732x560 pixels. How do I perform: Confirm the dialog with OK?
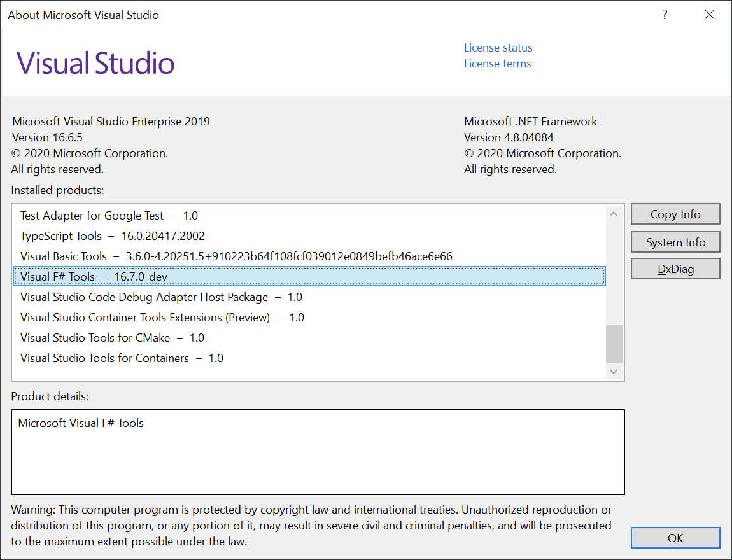(x=675, y=538)
